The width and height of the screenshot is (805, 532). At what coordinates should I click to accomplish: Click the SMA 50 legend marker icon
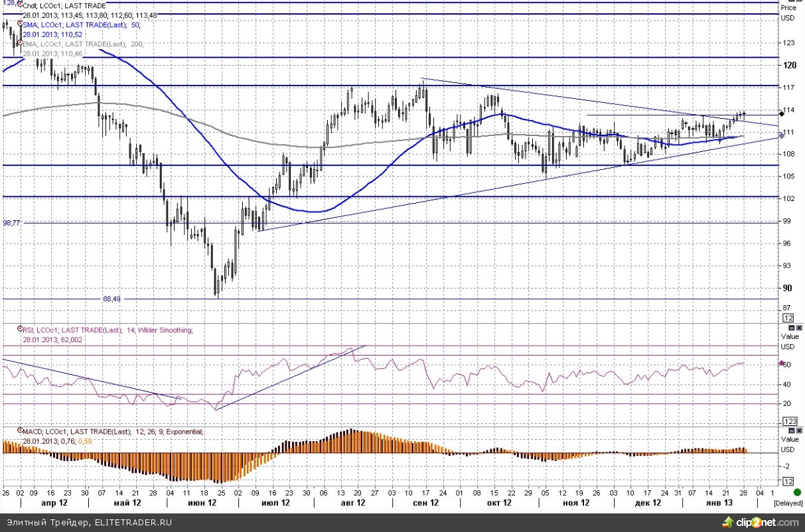click(x=20, y=25)
